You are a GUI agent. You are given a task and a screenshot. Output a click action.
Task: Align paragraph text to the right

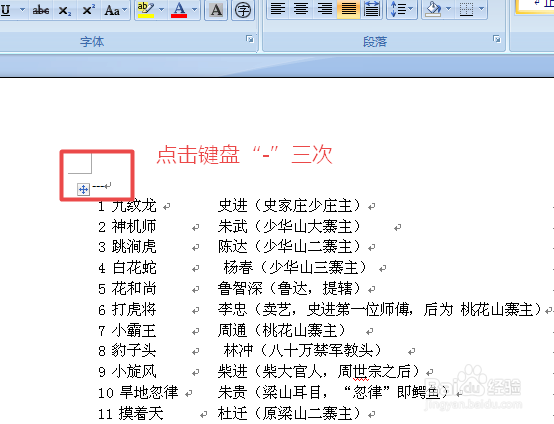click(325, 9)
